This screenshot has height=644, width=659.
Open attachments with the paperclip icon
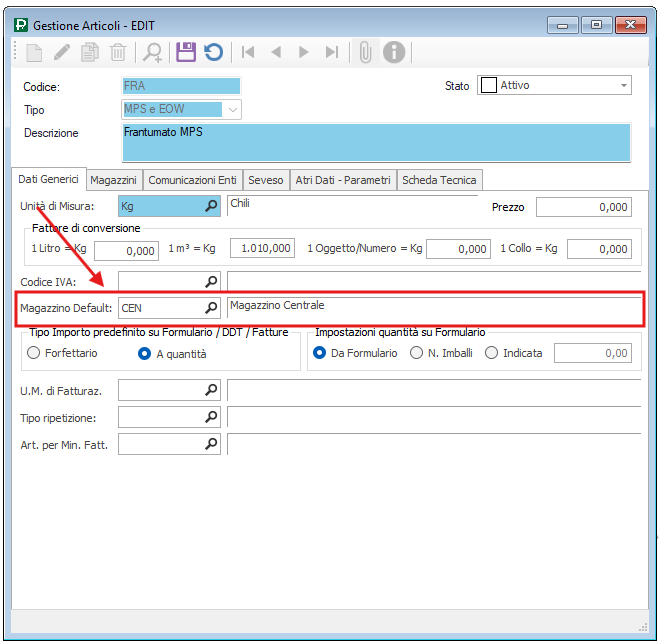click(365, 52)
